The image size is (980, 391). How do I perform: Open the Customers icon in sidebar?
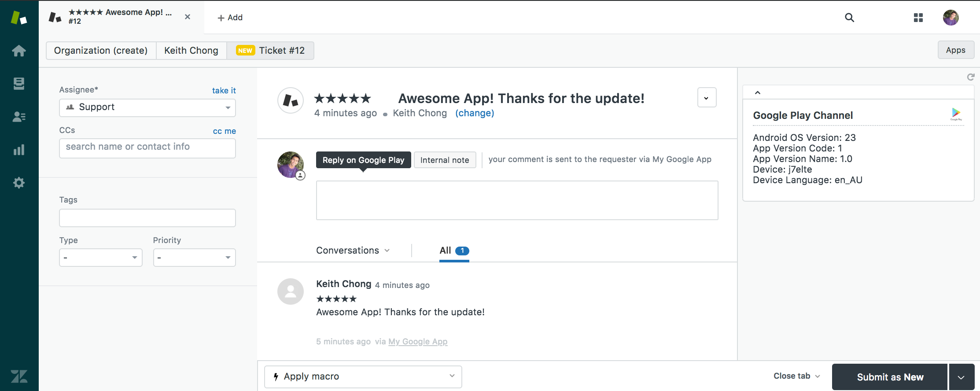(19, 117)
